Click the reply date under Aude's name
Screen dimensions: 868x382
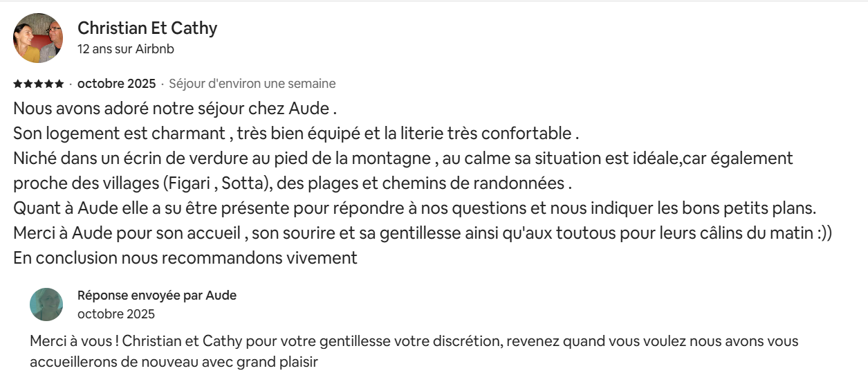116,313
